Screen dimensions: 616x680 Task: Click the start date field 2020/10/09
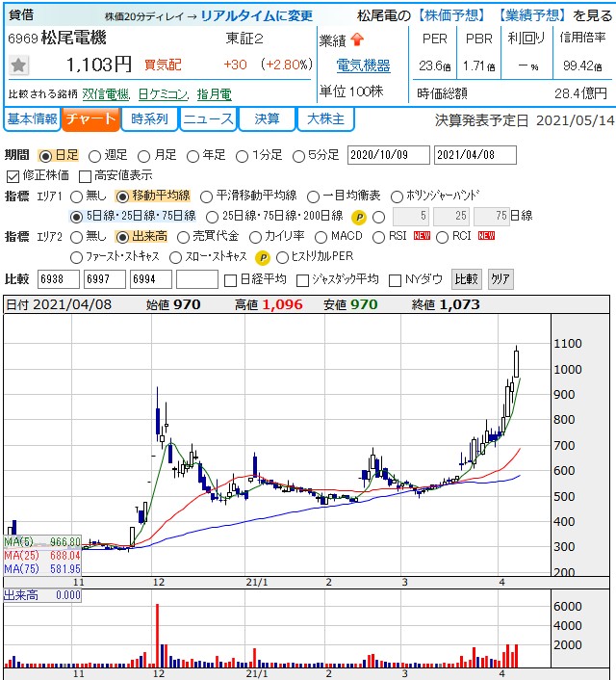[x=389, y=155]
